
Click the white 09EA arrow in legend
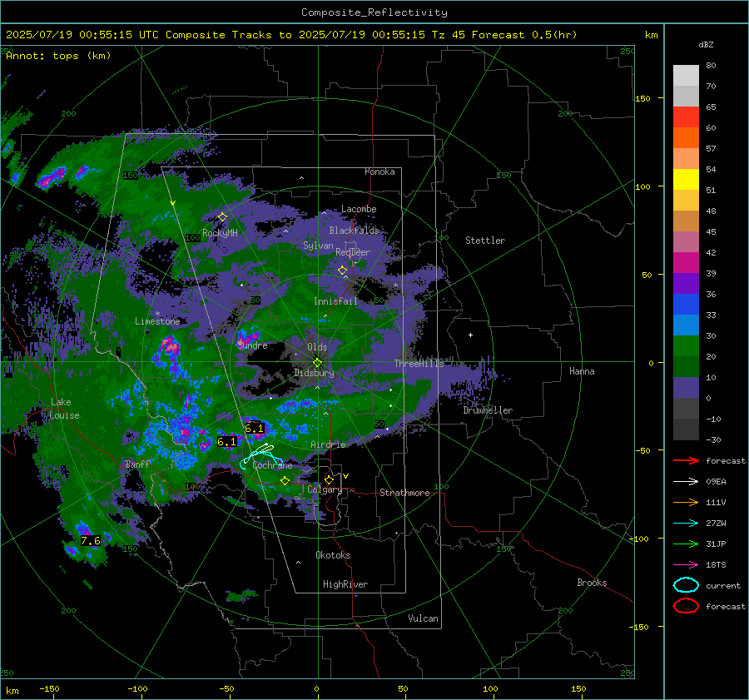pos(686,482)
